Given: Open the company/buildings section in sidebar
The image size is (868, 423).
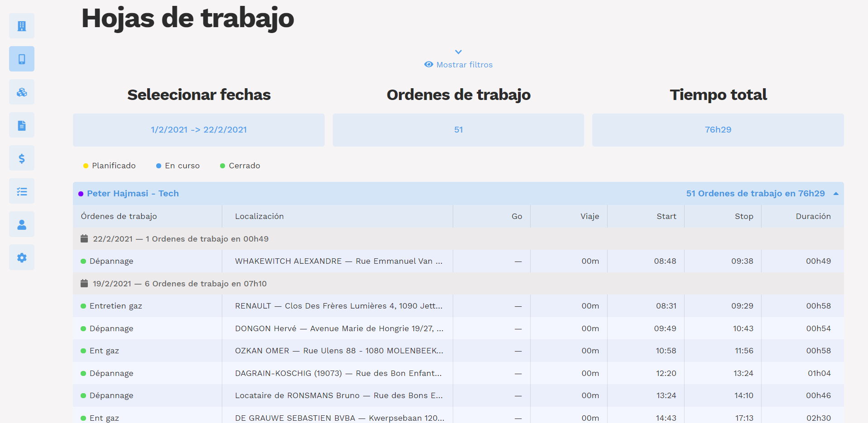Looking at the screenshot, I should coord(21,26).
